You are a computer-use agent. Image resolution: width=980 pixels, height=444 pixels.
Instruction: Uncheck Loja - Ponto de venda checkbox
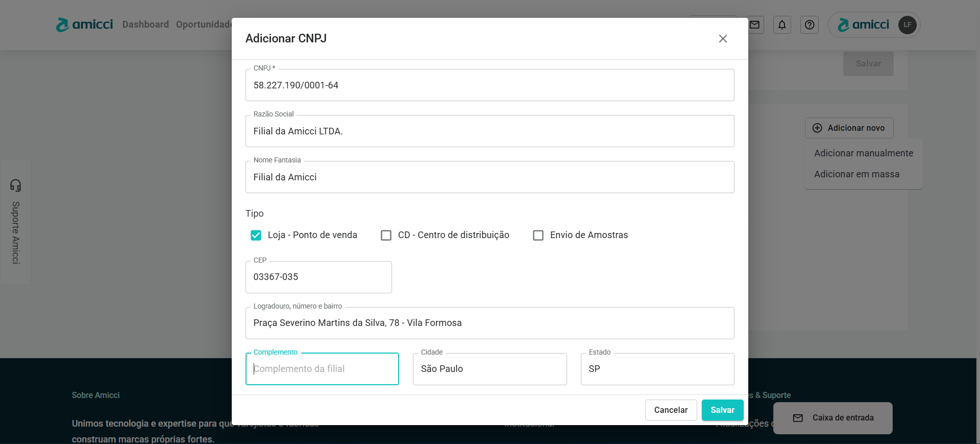tap(256, 235)
